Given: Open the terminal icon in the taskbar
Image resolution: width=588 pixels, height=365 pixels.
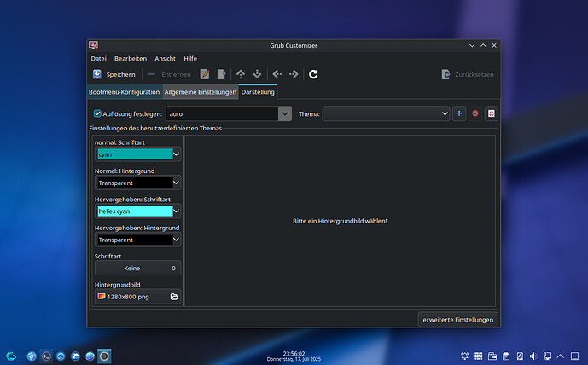Looking at the screenshot, I should (46, 356).
